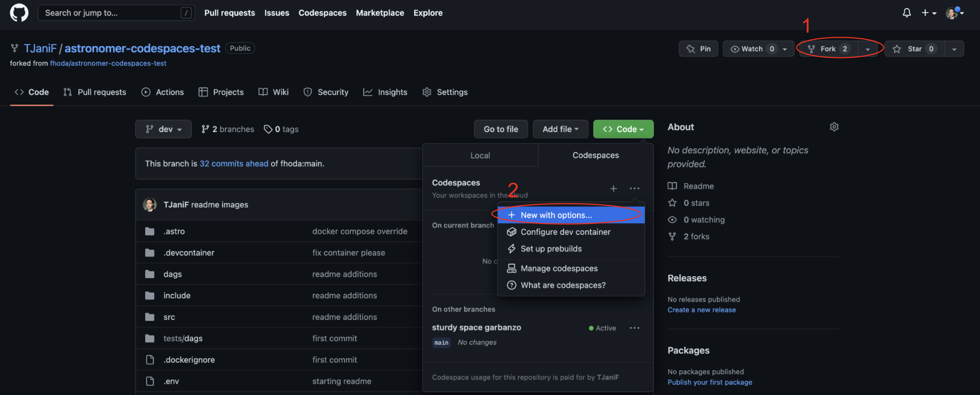This screenshot has height=395, width=980.
Task: Expand the Fork dropdown arrow
Action: [x=868, y=49]
